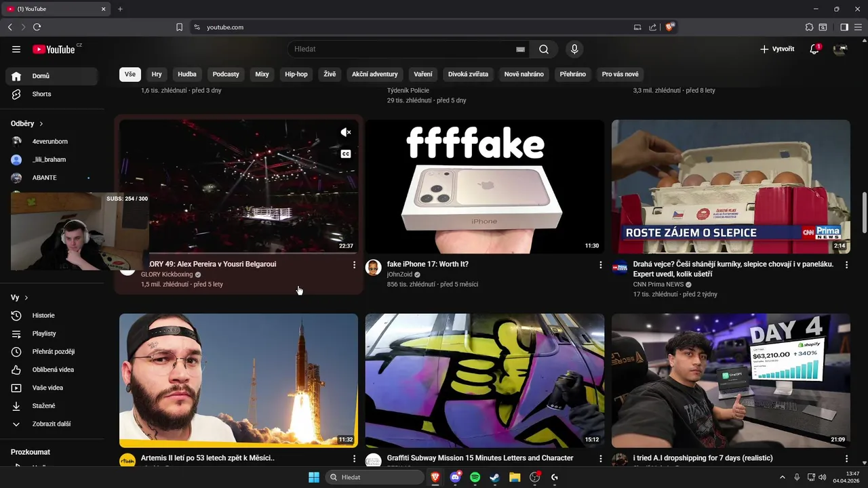
Task: Open the Drahá vejce video title
Action: (x=733, y=269)
